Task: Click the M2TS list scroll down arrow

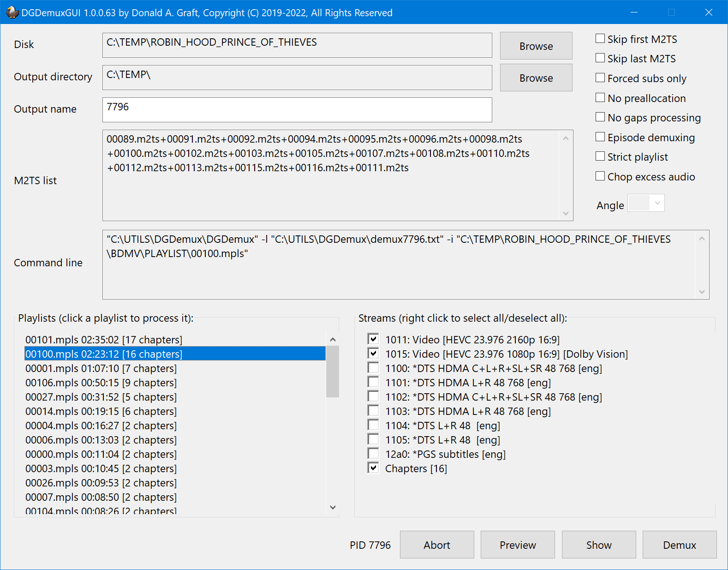Action: (x=566, y=213)
